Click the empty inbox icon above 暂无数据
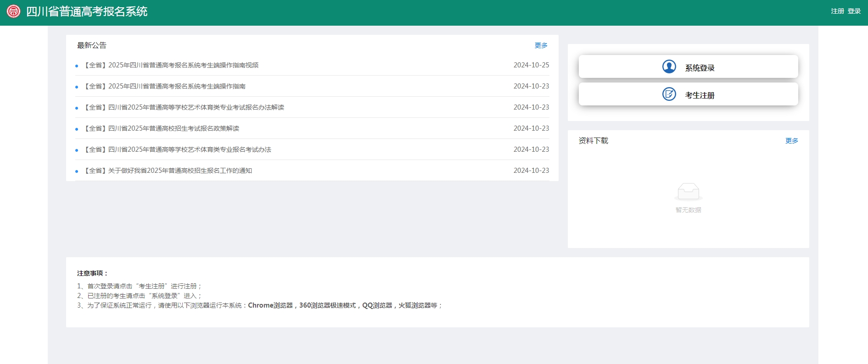Viewport: 868px width, 364px height. [688, 192]
